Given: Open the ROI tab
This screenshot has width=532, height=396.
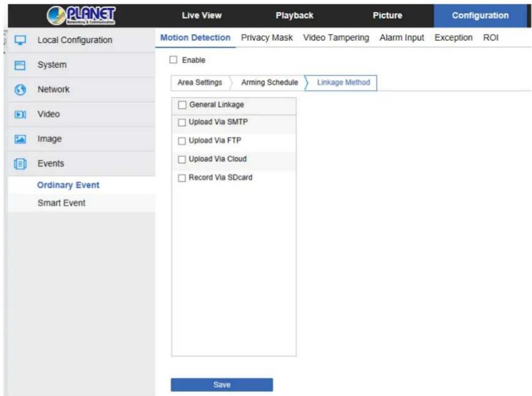Looking at the screenshot, I should pos(491,38).
